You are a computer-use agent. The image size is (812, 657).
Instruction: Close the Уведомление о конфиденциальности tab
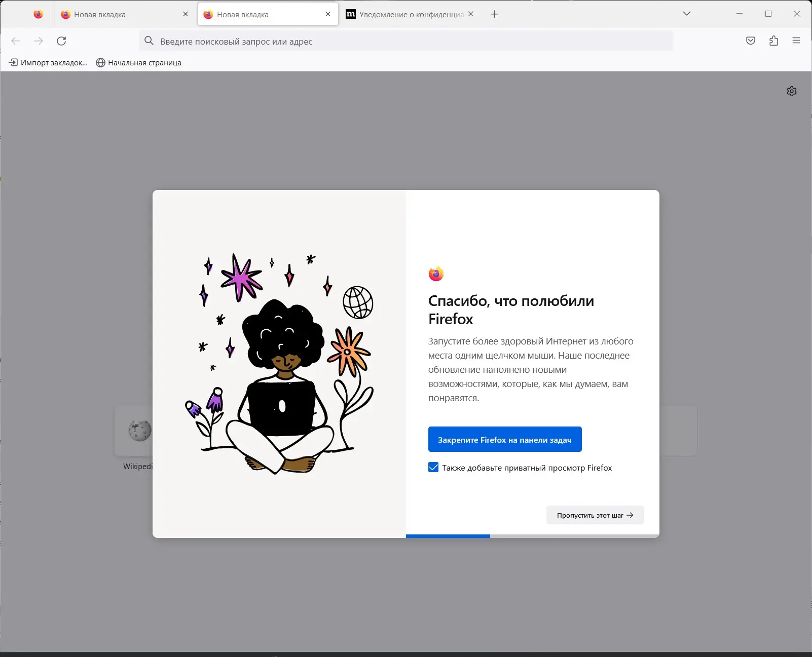tap(471, 14)
